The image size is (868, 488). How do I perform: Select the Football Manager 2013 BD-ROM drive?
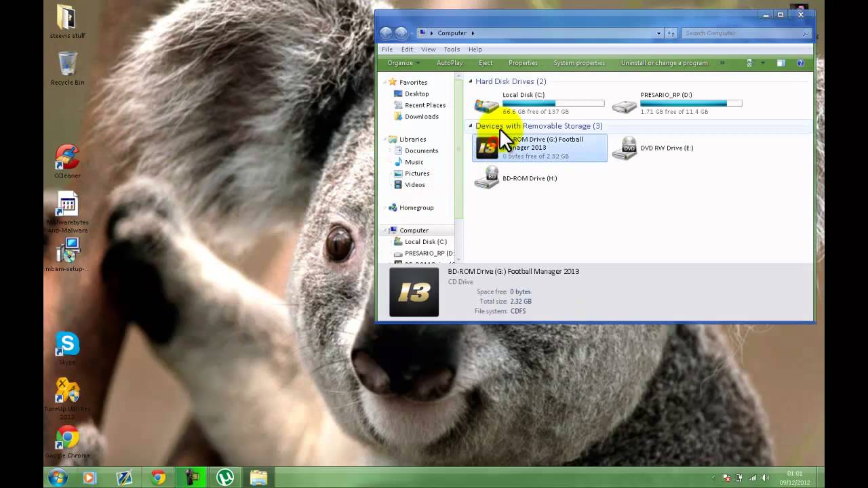pos(540,148)
